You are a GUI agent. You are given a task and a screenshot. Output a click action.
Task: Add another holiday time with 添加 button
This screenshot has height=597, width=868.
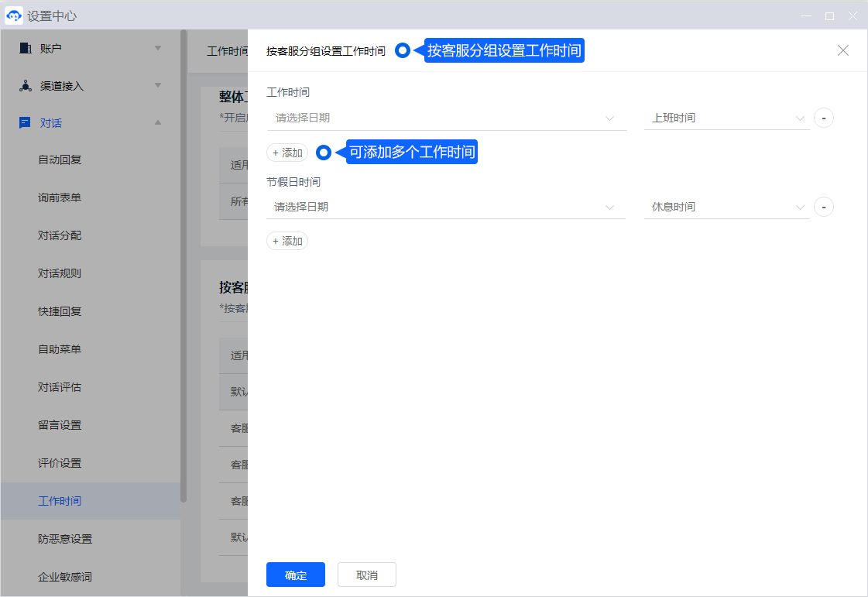(287, 242)
